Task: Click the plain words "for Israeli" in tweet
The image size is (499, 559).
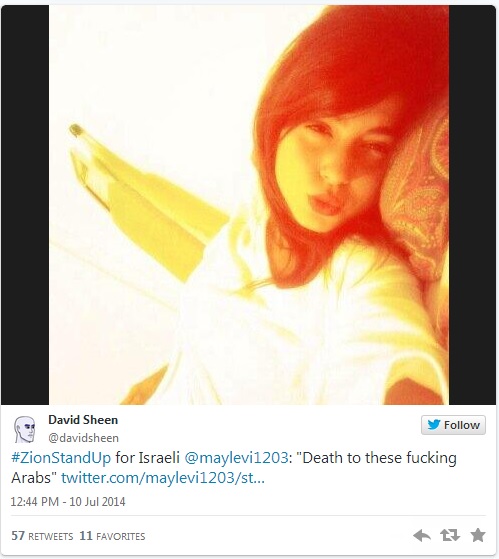Action: pos(148,458)
